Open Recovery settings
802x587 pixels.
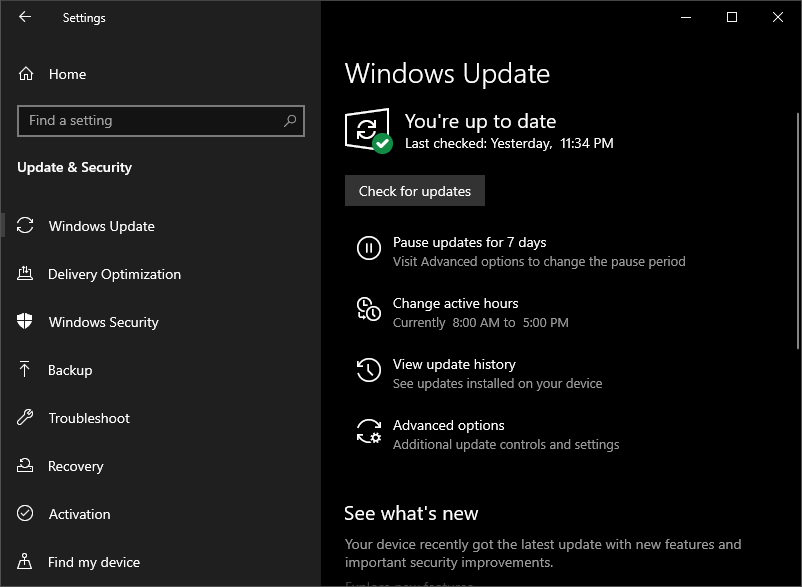pos(161,466)
